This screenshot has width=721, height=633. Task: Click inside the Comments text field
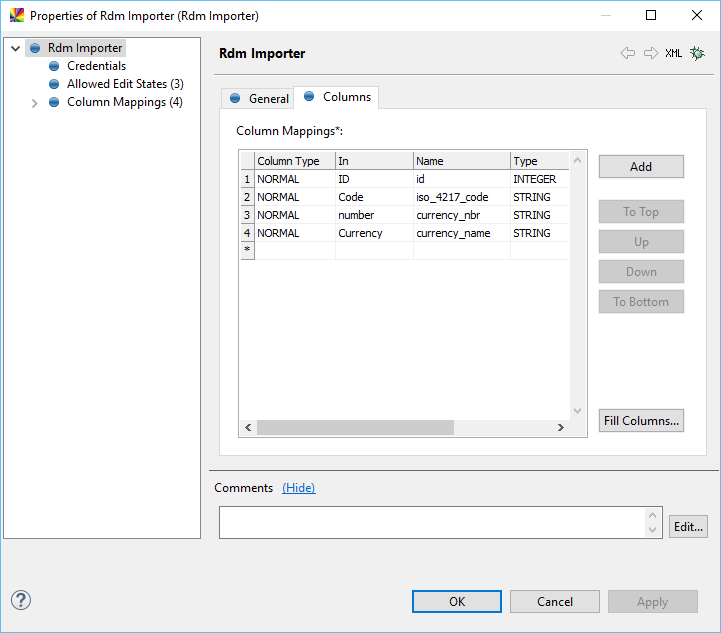432,522
